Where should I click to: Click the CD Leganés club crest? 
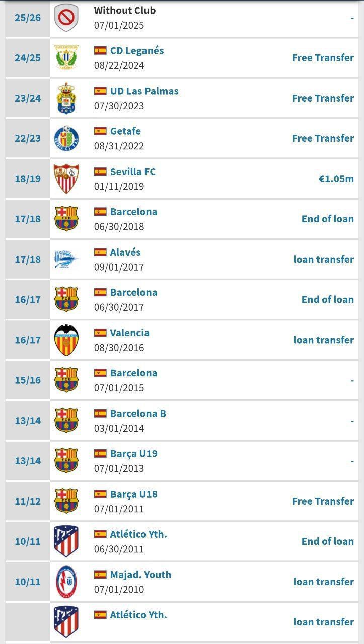pyautogui.click(x=66, y=58)
